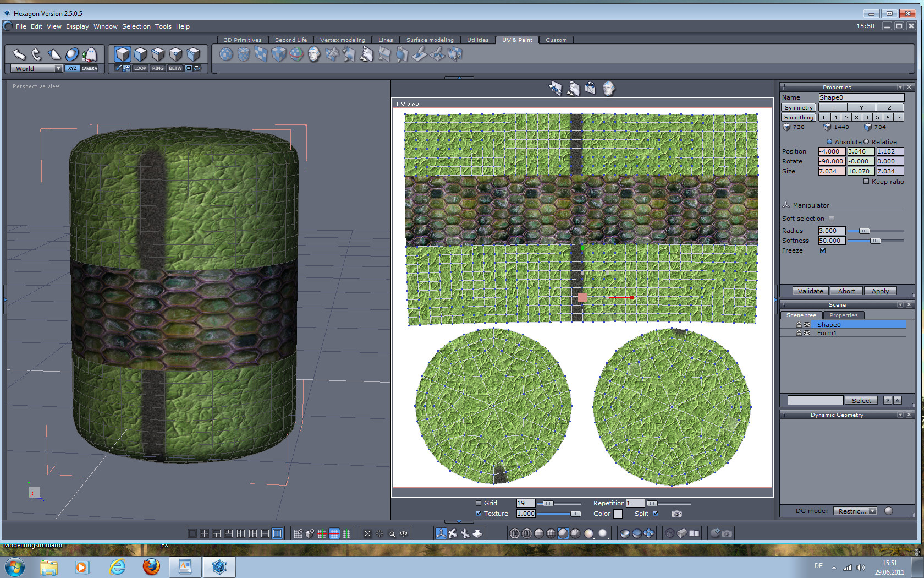Enable the Grid checkbox
This screenshot has width=924, height=578.
[479, 503]
